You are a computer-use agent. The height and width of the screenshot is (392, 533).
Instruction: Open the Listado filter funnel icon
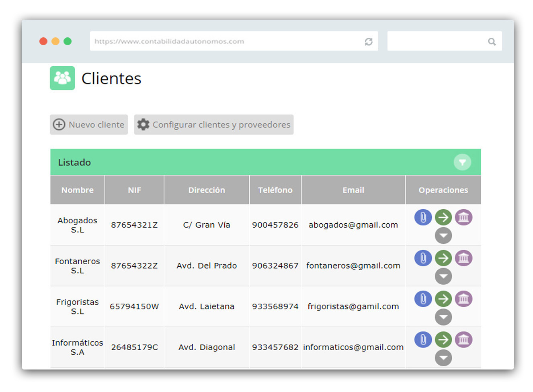(x=462, y=162)
